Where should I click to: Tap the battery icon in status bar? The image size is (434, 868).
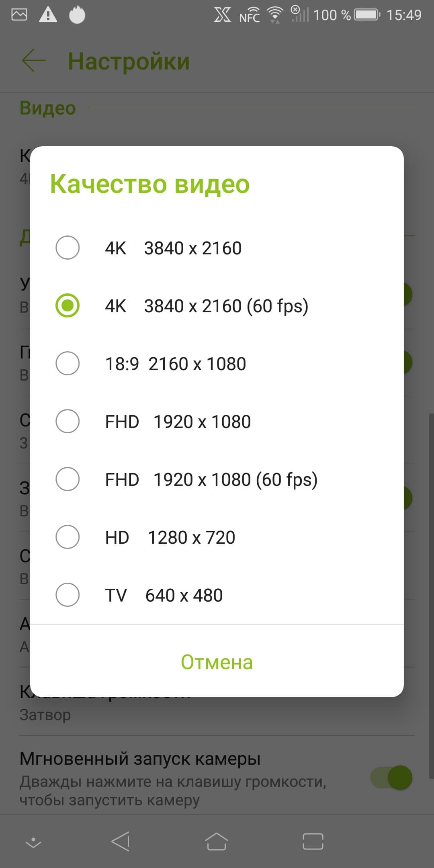pyautogui.click(x=367, y=15)
